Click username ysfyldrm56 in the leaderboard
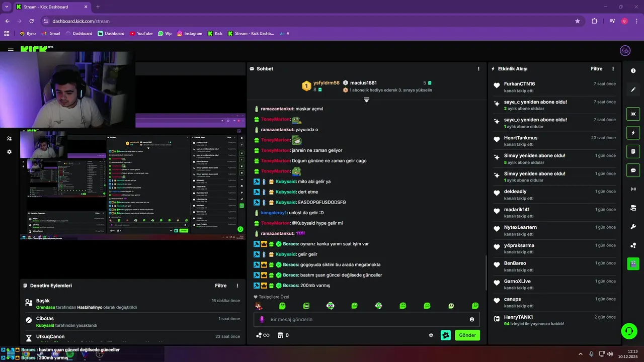 click(x=327, y=83)
